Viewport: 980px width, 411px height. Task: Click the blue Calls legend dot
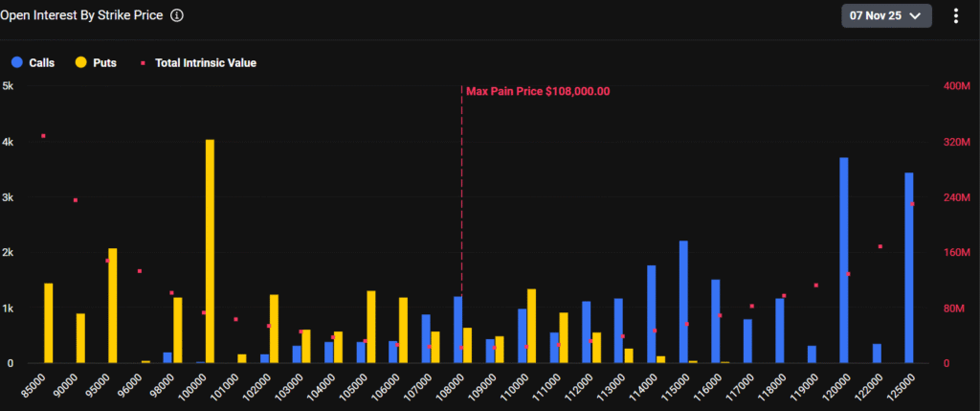(17, 62)
